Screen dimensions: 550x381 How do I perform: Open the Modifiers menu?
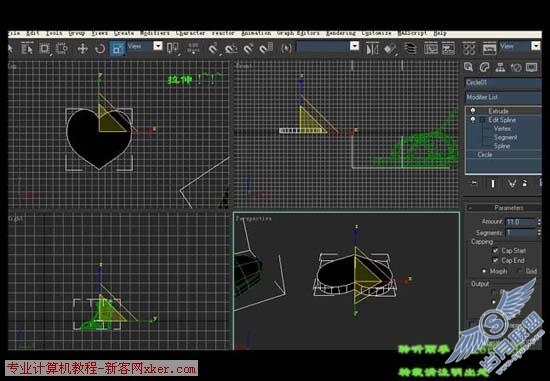tap(155, 33)
